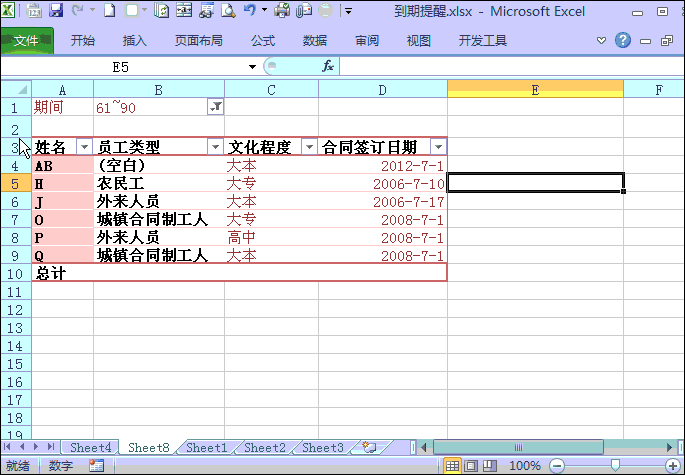This screenshot has height=475, width=685.
Task: Switch to the 开始 (Home) ribbon tab
Action: pyautogui.click(x=83, y=41)
